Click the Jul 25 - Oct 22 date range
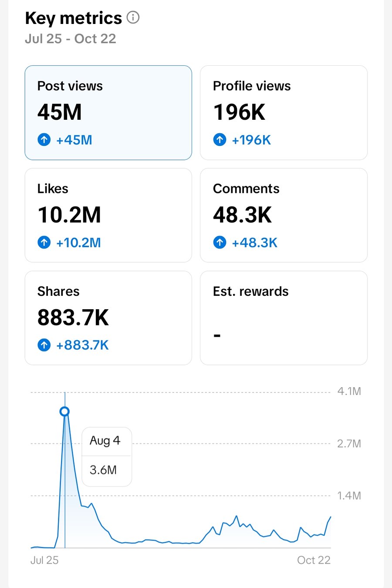 71,39
